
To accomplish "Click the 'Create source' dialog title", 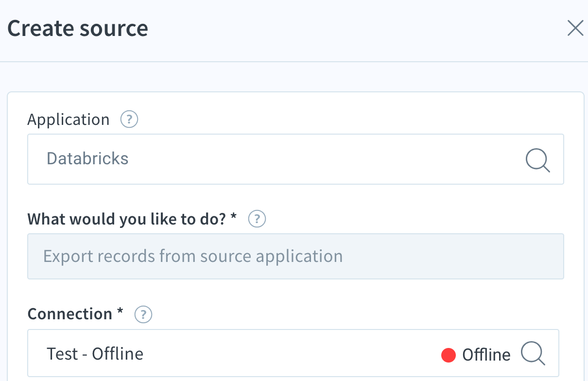I will tap(78, 29).
